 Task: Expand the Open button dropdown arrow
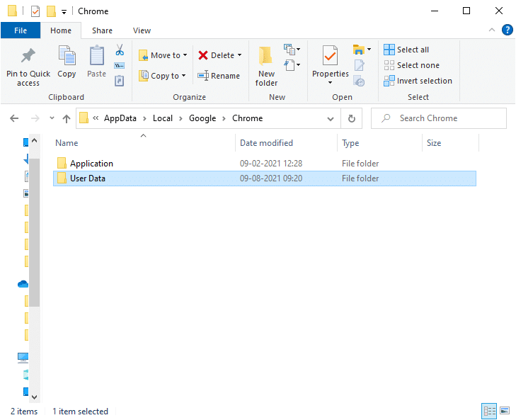(x=369, y=50)
